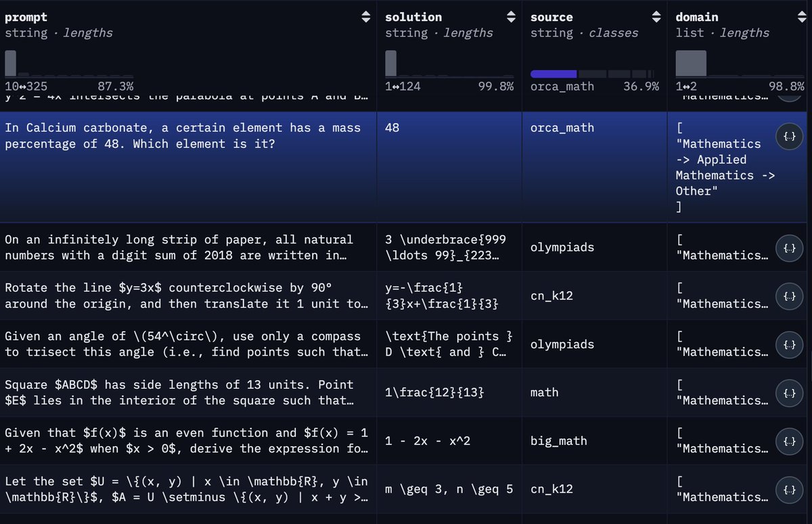Select the Calcium carbonate prompt cell
This screenshot has height=524, width=812.
(x=183, y=136)
